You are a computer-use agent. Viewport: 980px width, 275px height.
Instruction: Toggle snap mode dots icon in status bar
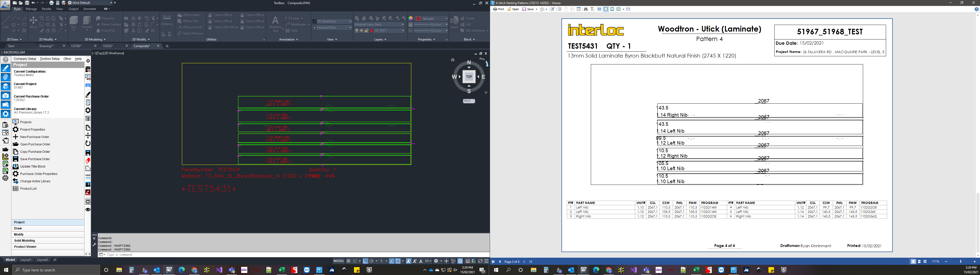[x=354, y=261]
